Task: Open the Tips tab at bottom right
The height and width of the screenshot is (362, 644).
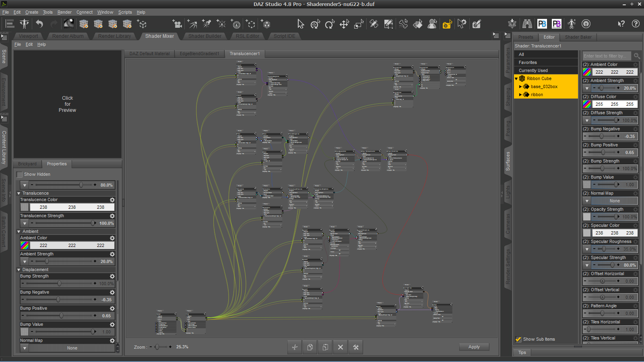Action: 522,352
